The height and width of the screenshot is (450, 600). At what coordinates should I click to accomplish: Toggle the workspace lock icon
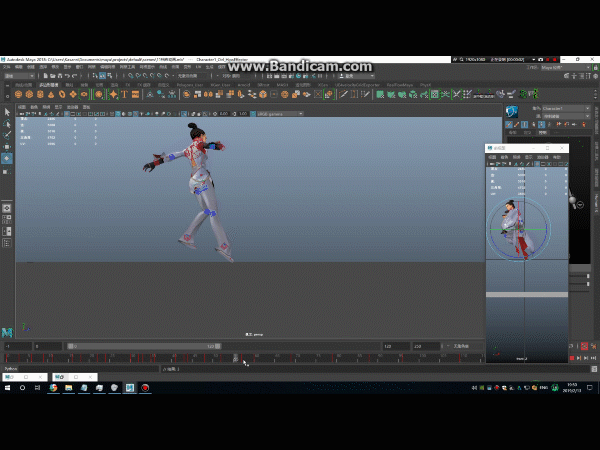(x=595, y=67)
